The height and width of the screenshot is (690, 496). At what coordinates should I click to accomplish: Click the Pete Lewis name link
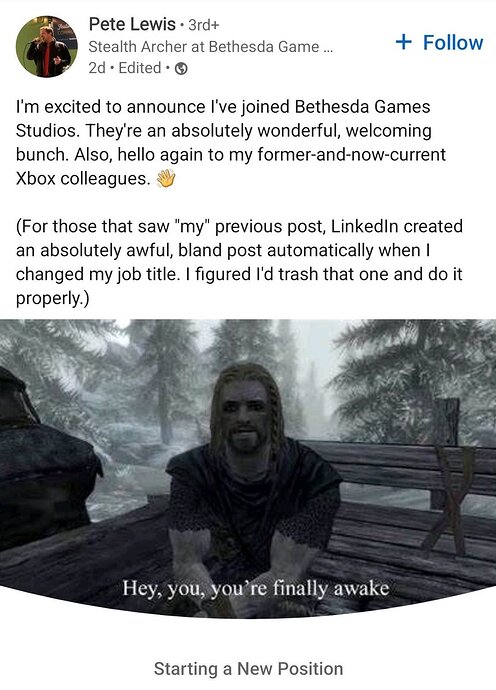(x=132, y=24)
